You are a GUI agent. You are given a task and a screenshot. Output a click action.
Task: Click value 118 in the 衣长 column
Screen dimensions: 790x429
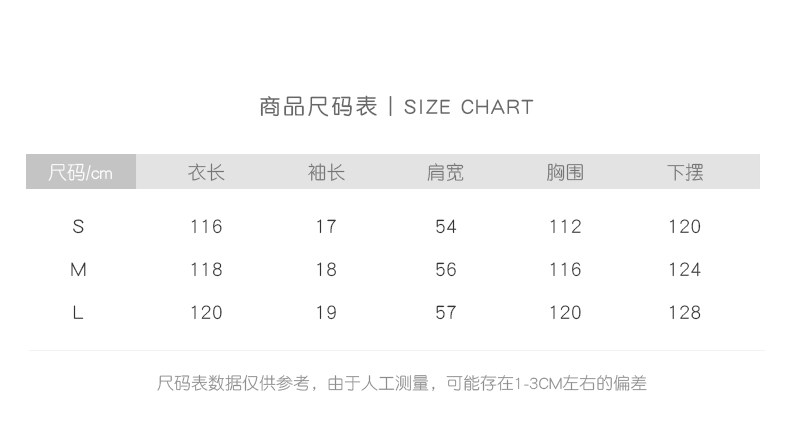pyautogui.click(x=206, y=270)
